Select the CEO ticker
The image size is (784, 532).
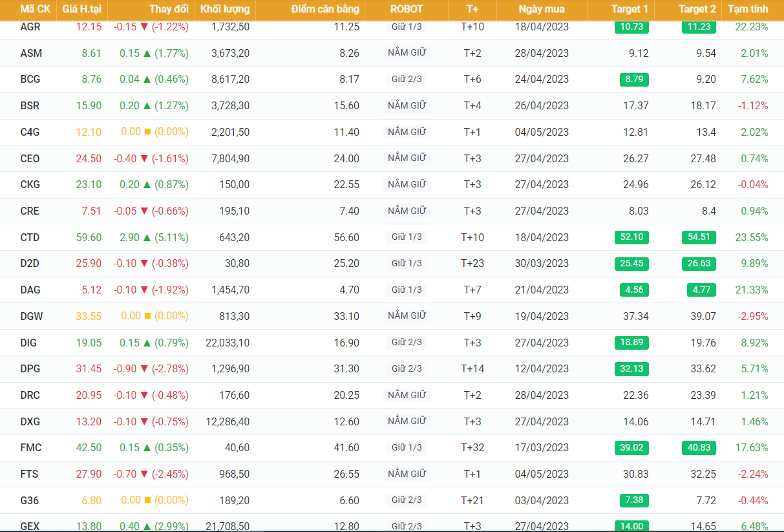[30, 158]
